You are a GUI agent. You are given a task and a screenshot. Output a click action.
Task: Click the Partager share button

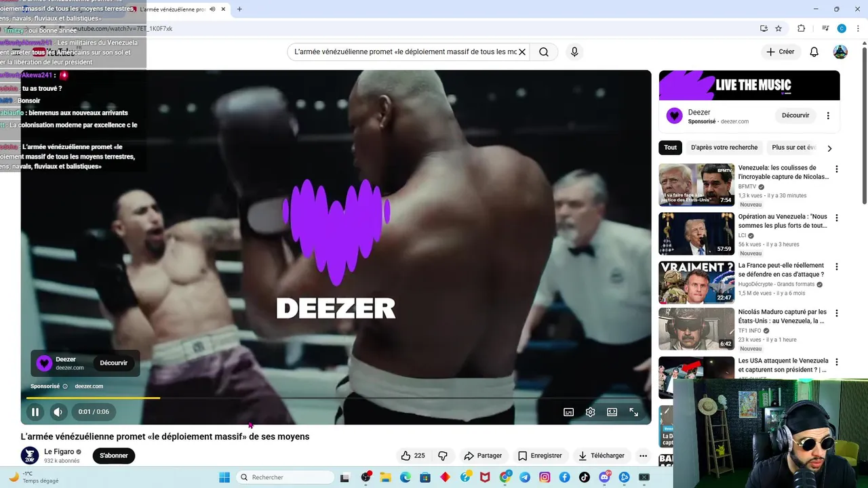click(x=483, y=455)
